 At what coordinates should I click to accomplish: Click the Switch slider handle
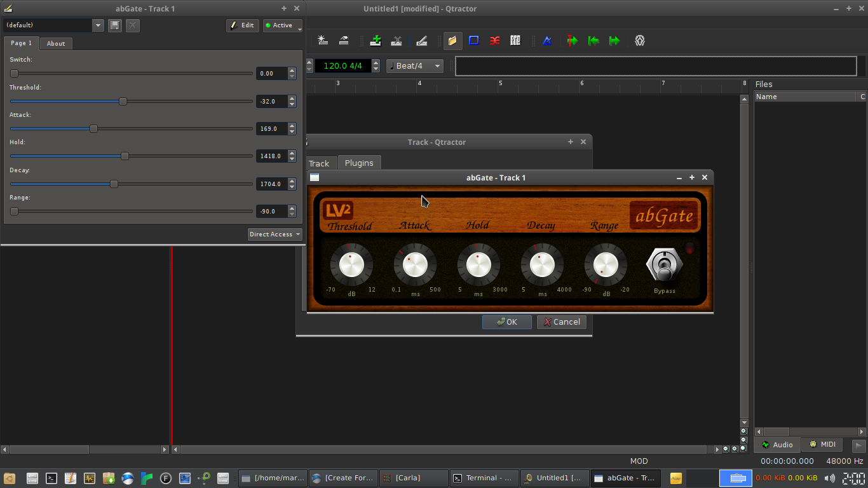(x=14, y=74)
